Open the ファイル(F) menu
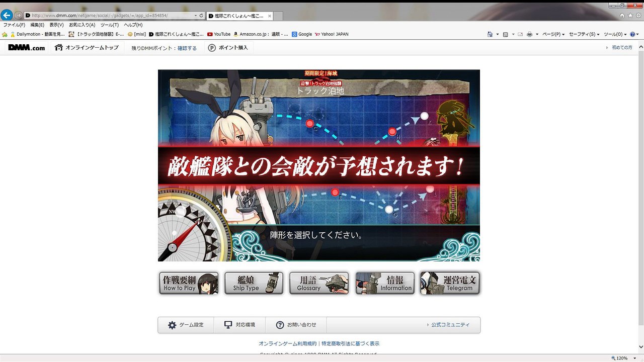Image resolution: width=644 pixels, height=362 pixels. click(14, 25)
